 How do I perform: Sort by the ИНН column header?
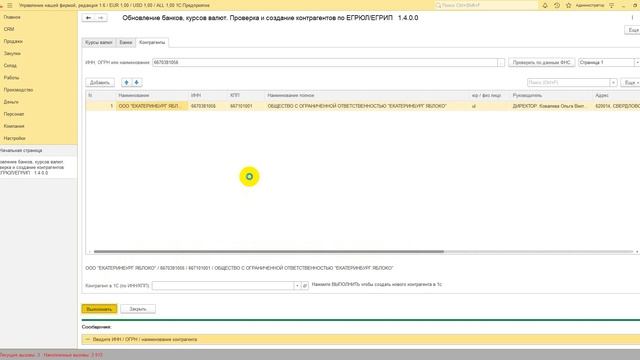208,95
